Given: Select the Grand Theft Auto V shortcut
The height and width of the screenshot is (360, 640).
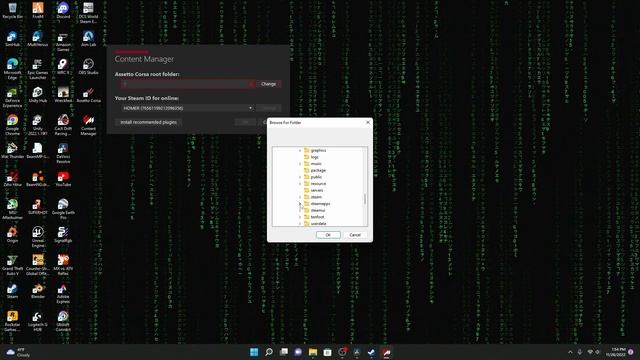Looking at the screenshot, I should click(x=12, y=264).
